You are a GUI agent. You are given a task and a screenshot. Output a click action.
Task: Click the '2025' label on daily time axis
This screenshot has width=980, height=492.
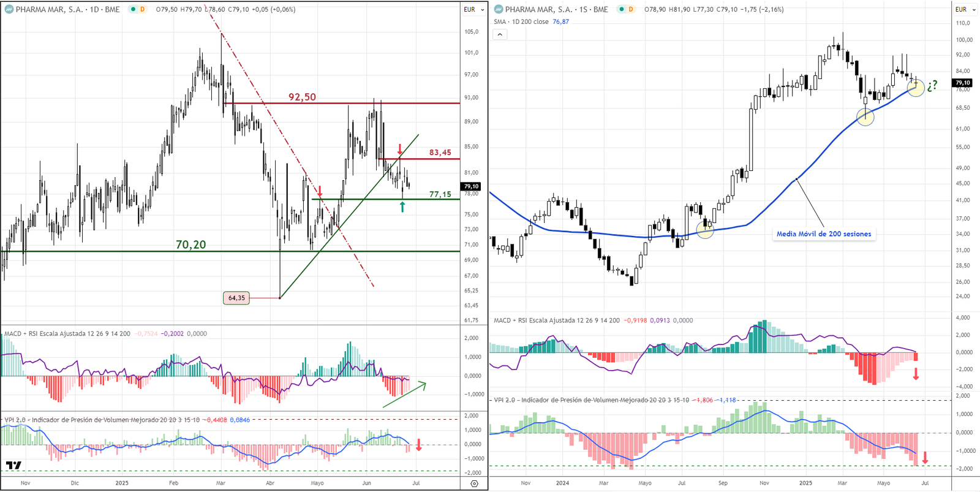point(122,483)
